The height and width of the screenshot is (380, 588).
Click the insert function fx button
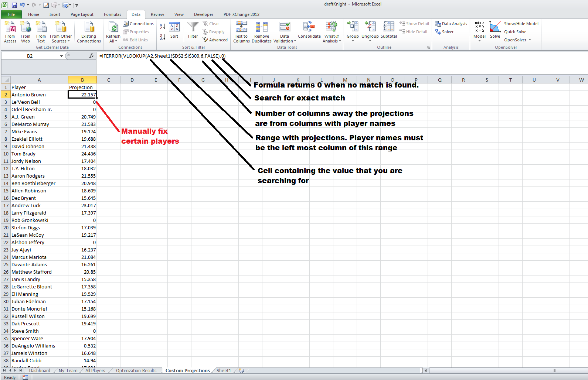pyautogui.click(x=92, y=56)
